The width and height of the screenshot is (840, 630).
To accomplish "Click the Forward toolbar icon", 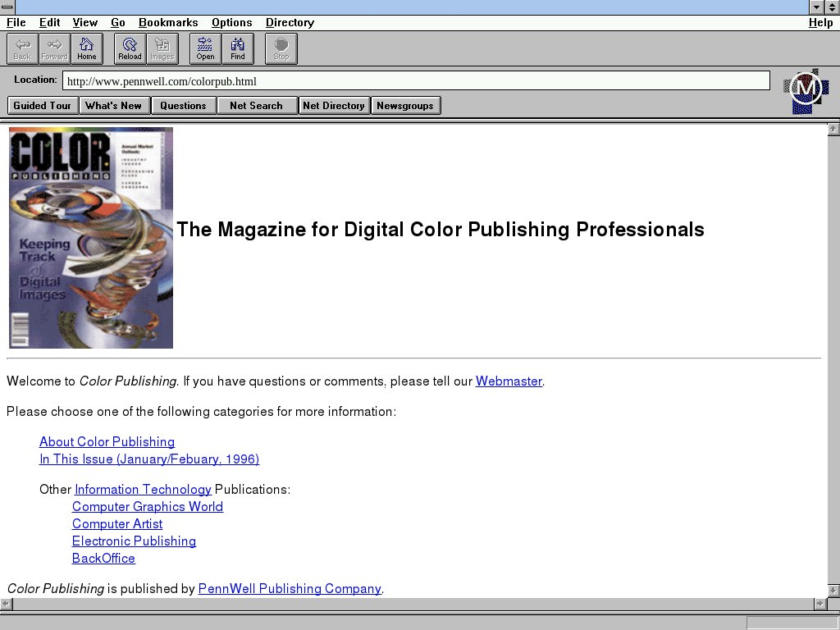I will coord(55,48).
